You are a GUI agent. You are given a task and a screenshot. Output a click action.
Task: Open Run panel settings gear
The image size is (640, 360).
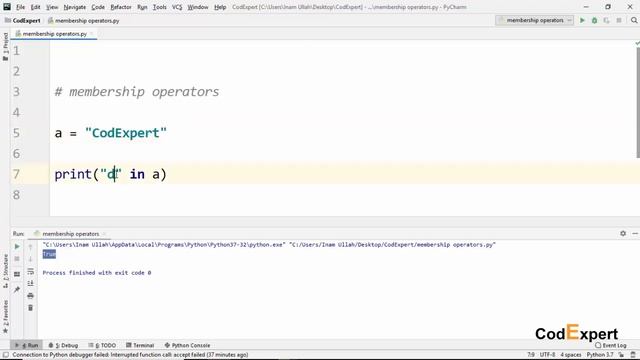coord(623,233)
